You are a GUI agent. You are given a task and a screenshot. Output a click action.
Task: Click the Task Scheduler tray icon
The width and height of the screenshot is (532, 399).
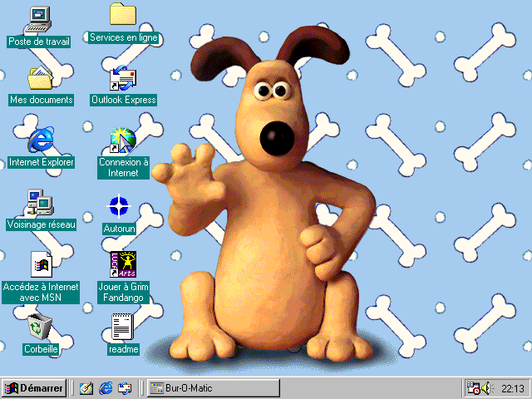pos(473,388)
